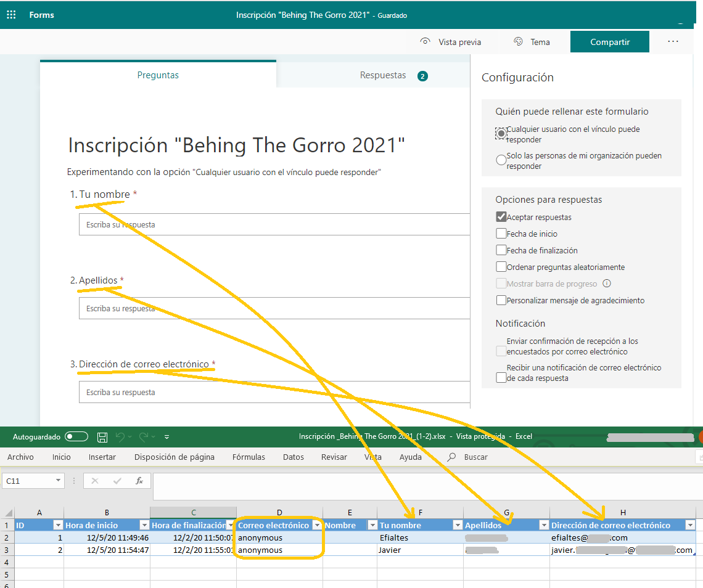Open the Datos ribbon tab
Viewport: 703px width, 588px height.
pyautogui.click(x=293, y=457)
